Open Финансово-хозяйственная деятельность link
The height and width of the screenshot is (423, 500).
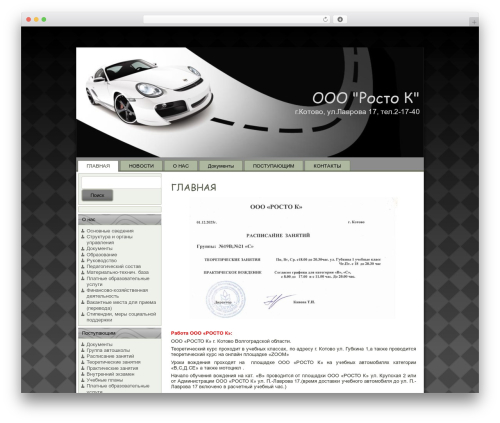click(x=117, y=293)
